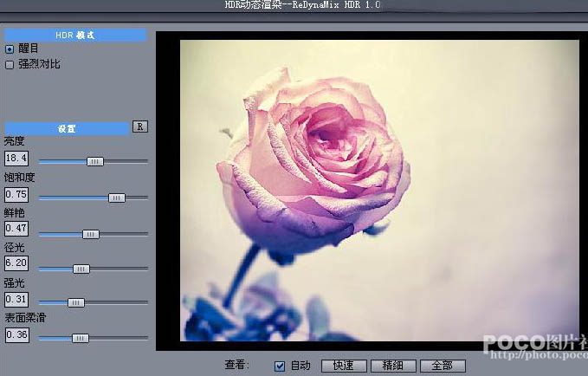The height and width of the screenshot is (376, 588).
Task: Click the rose preview image
Action: click(379, 191)
